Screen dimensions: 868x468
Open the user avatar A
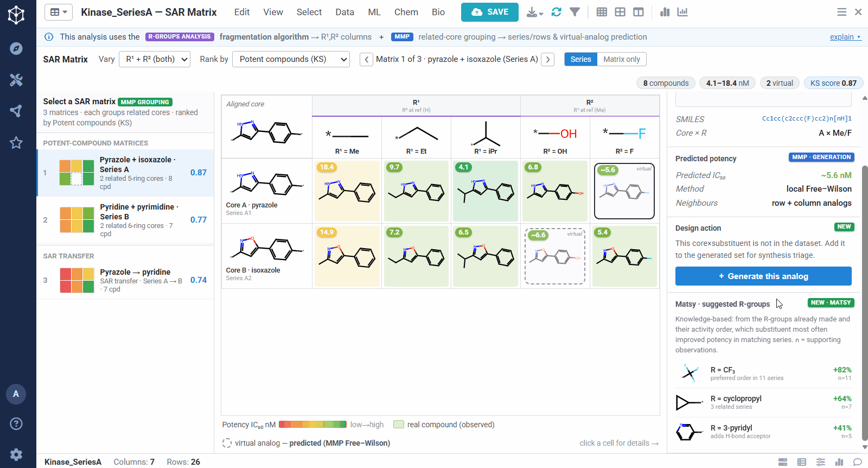[16, 394]
